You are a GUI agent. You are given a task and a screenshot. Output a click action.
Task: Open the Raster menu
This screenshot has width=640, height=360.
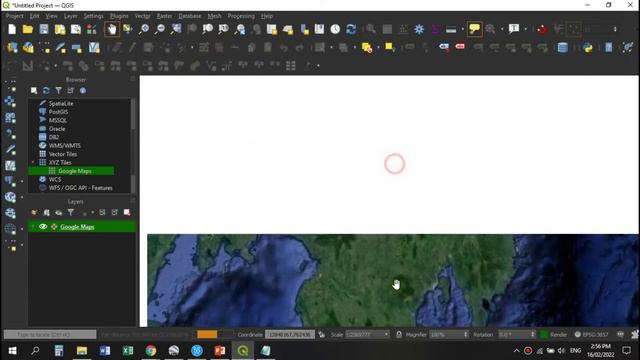pos(164,16)
